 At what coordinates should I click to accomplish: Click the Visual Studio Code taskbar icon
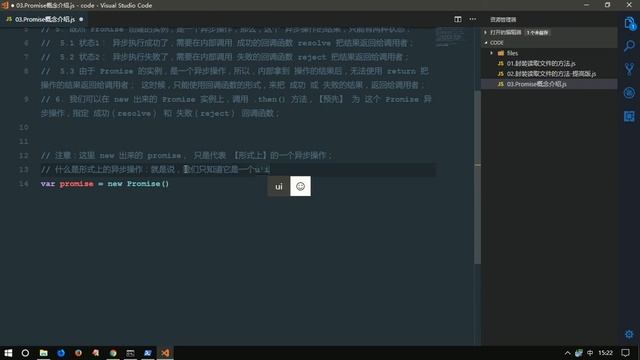click(x=165, y=353)
